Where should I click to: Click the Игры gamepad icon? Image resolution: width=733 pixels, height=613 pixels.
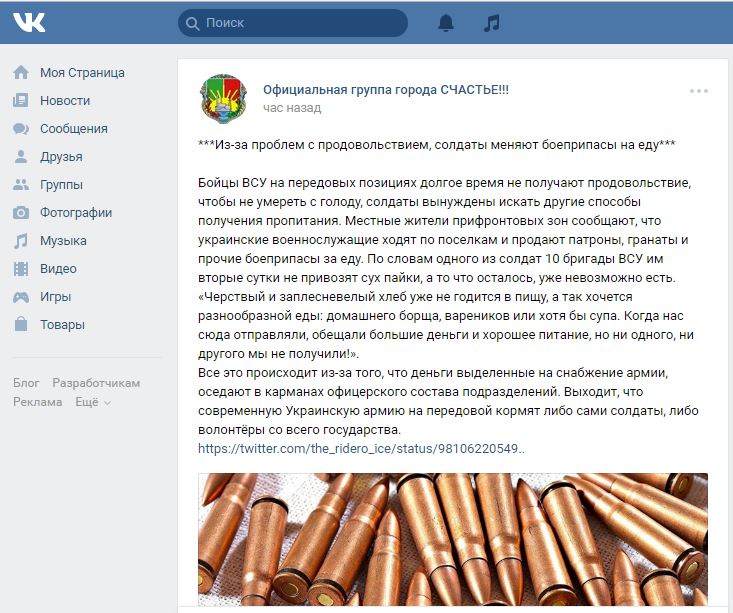click(21, 297)
